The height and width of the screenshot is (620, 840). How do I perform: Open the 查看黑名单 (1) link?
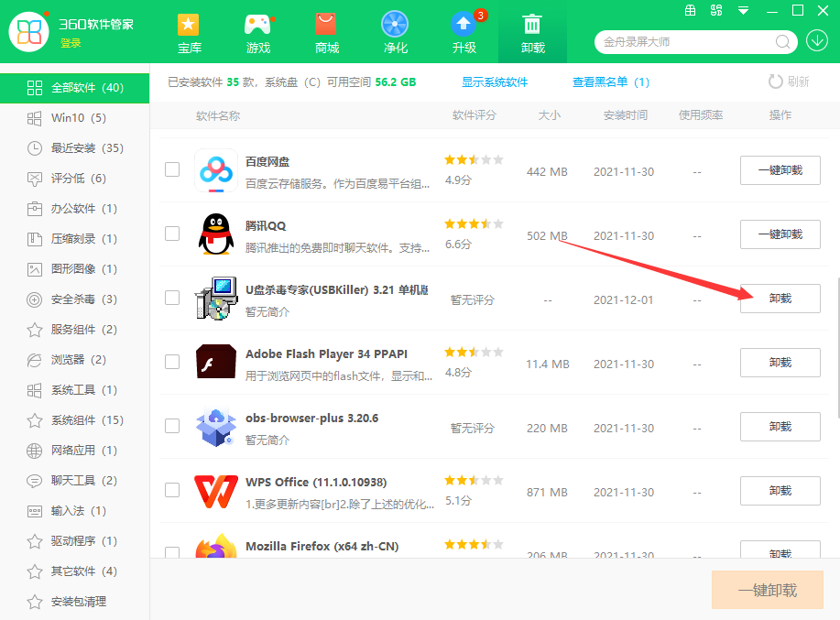coord(611,82)
